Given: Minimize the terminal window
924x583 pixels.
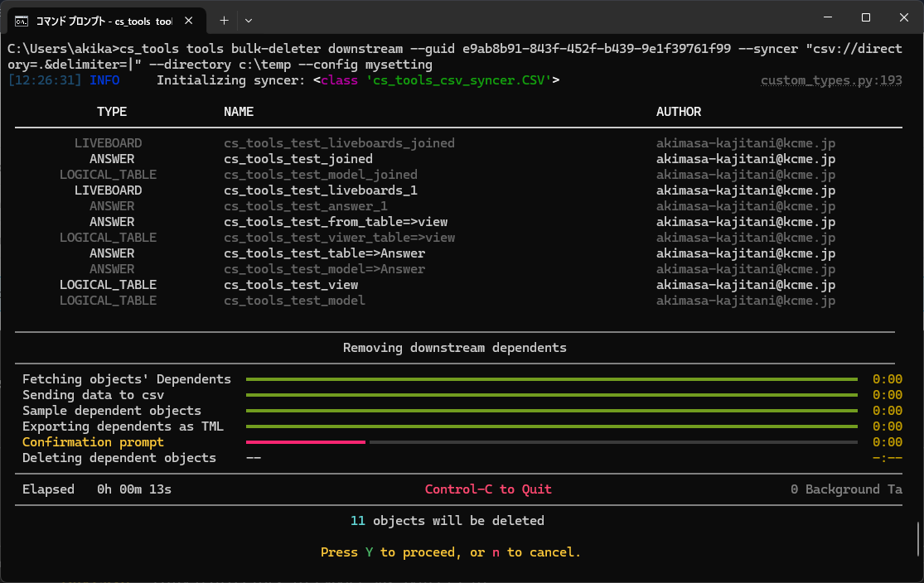Looking at the screenshot, I should coord(826,17).
